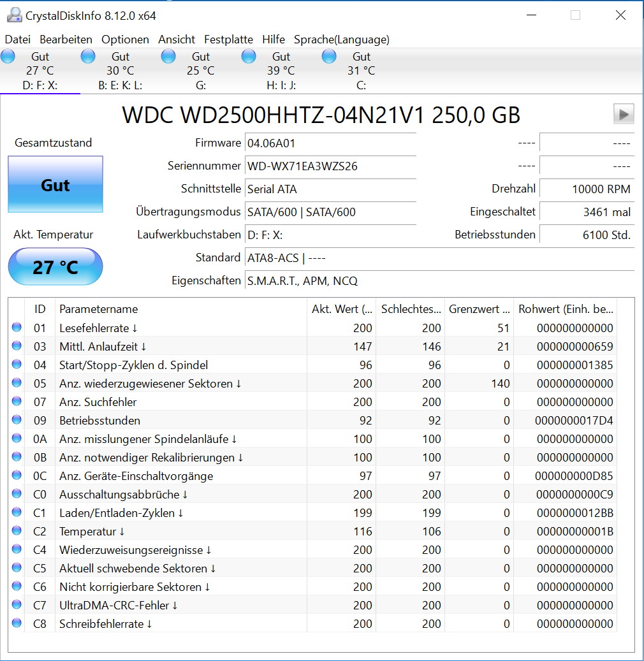The width and height of the screenshot is (644, 661).
Task: Click the Standard field ATA8-ACS
Action: pos(439,258)
